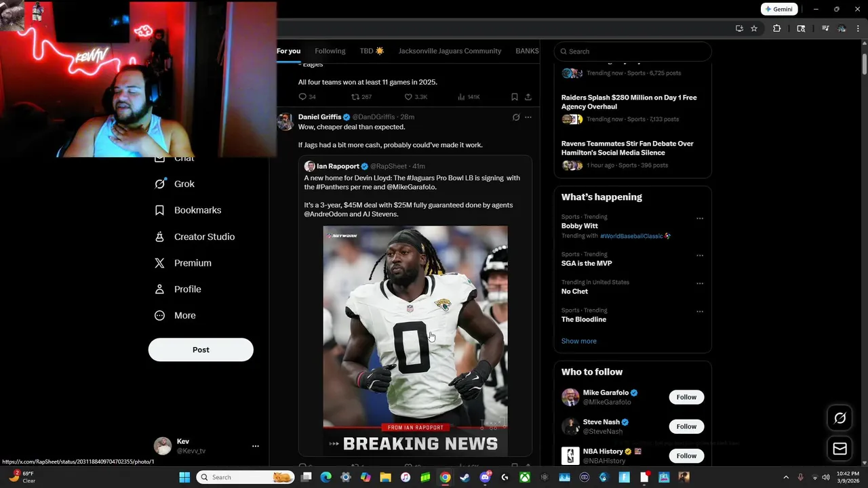
Task: Reply to the post with 34 replies
Action: pos(307,97)
